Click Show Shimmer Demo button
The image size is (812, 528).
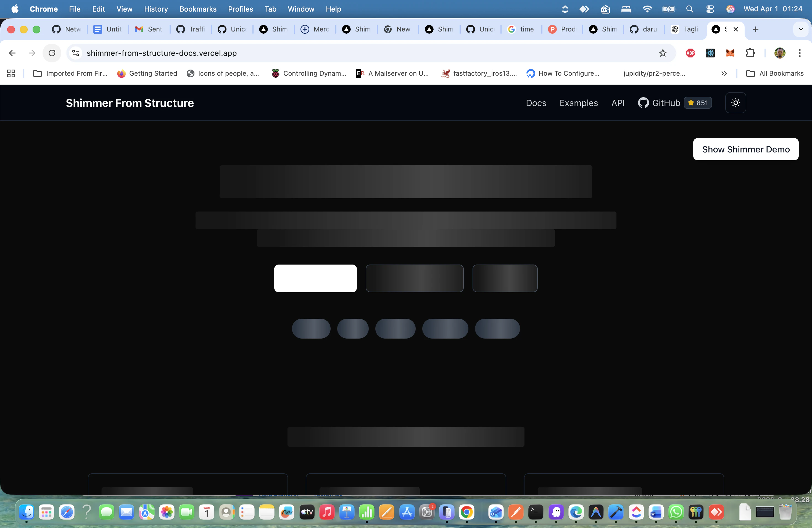tap(745, 149)
